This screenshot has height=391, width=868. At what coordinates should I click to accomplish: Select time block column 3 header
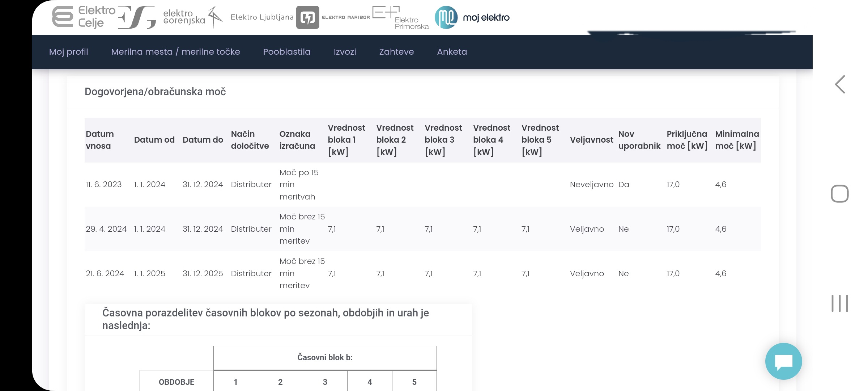click(x=325, y=381)
